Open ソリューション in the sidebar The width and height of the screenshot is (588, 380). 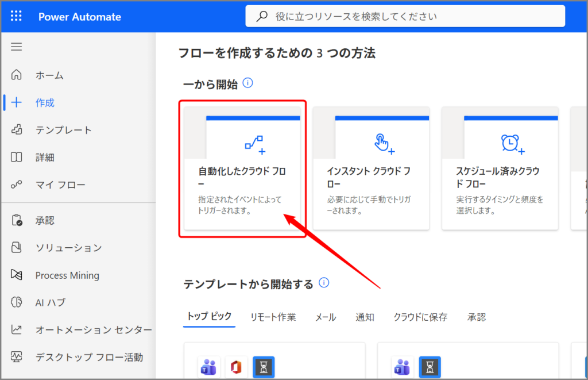pos(68,248)
